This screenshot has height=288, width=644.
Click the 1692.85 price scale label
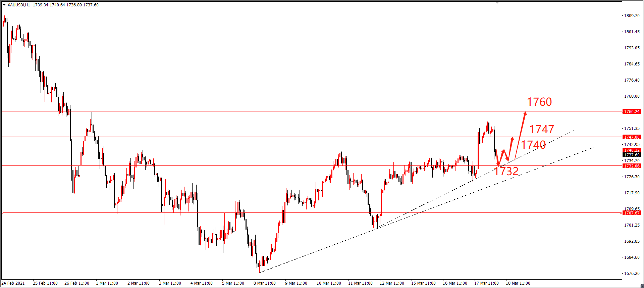click(x=632, y=241)
